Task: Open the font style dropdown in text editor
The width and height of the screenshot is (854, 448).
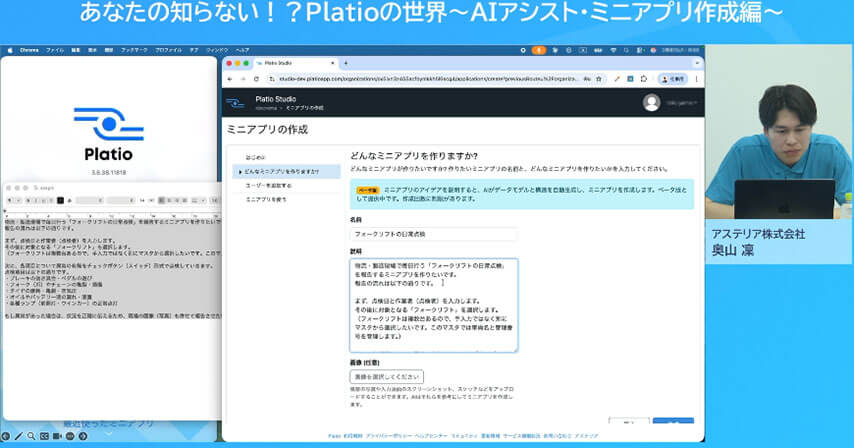Action: click(120, 201)
